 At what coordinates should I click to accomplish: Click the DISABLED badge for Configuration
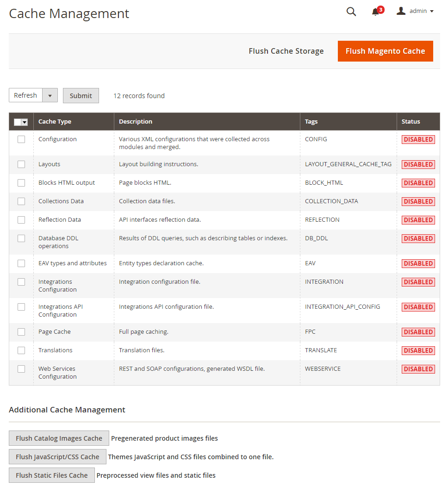(x=418, y=139)
